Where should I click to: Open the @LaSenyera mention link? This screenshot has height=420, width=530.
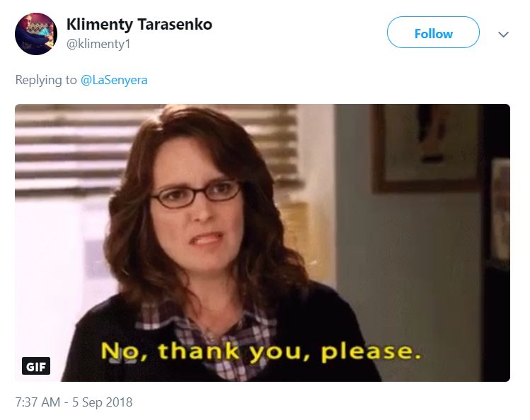pyautogui.click(x=114, y=80)
